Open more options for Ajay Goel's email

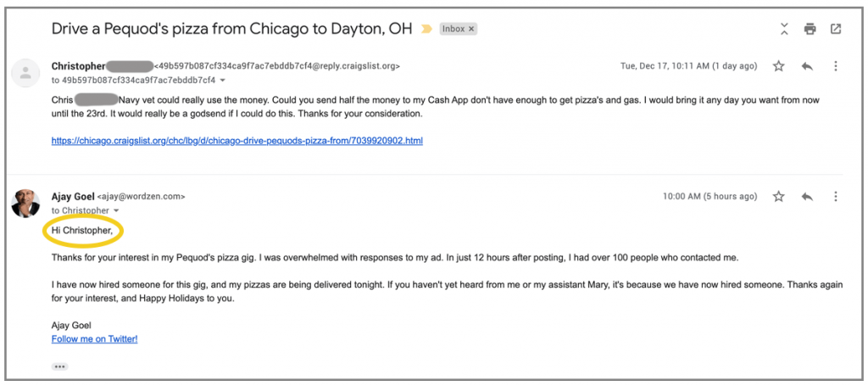tap(836, 197)
